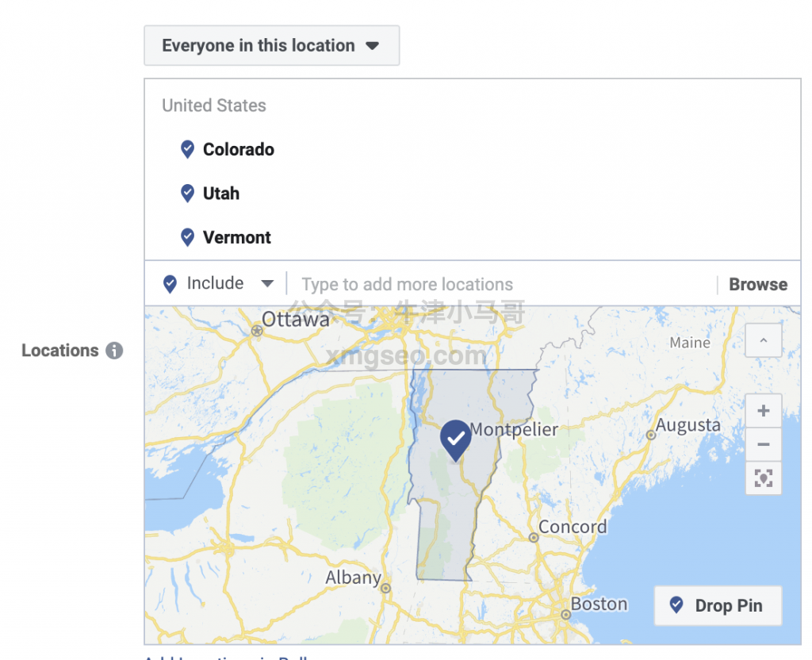Click the Ottawa city marker on map

click(x=256, y=332)
